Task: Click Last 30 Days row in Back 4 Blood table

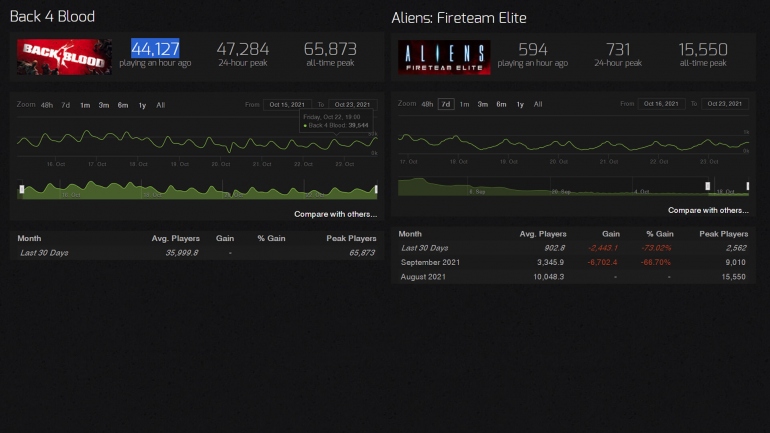Action: pos(197,253)
